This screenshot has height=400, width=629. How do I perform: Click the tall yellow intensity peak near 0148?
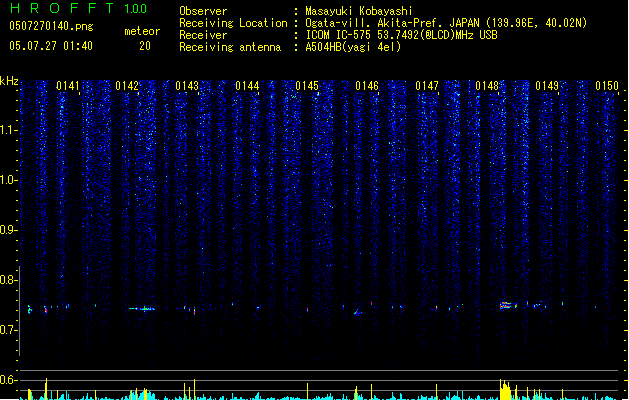pos(505,389)
